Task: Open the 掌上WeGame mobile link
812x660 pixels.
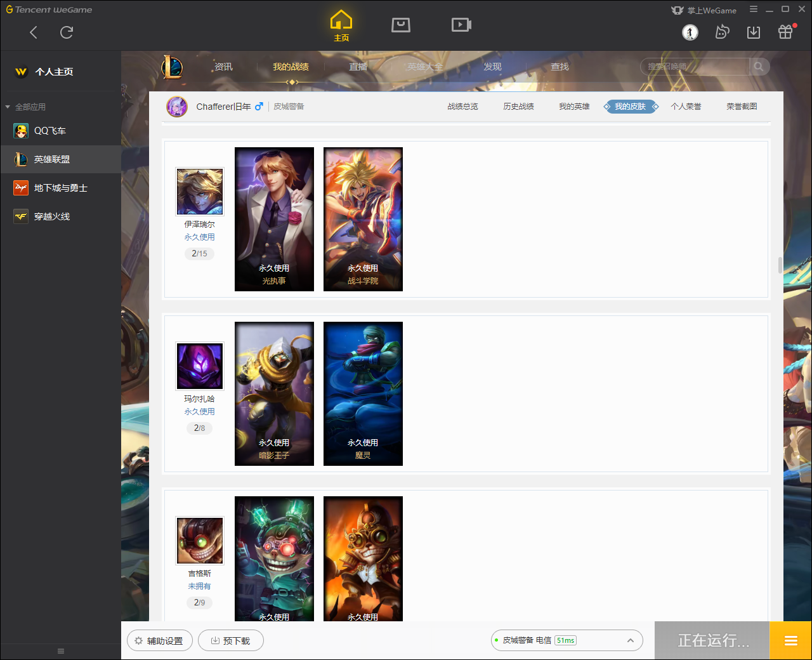Action: coord(704,10)
